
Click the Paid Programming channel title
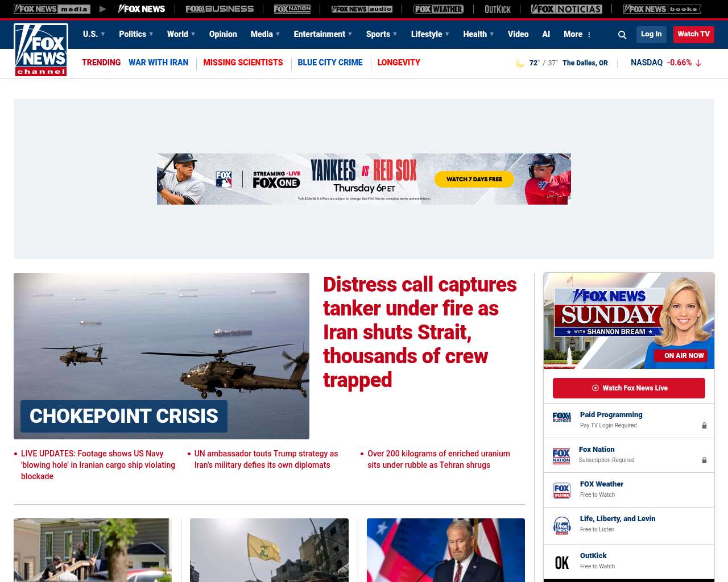click(611, 415)
